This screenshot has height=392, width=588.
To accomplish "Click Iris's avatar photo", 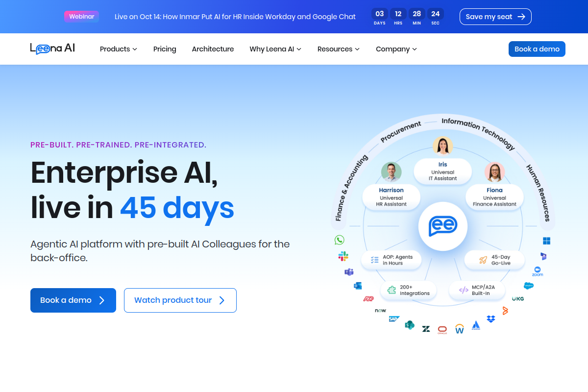I will tap(443, 146).
